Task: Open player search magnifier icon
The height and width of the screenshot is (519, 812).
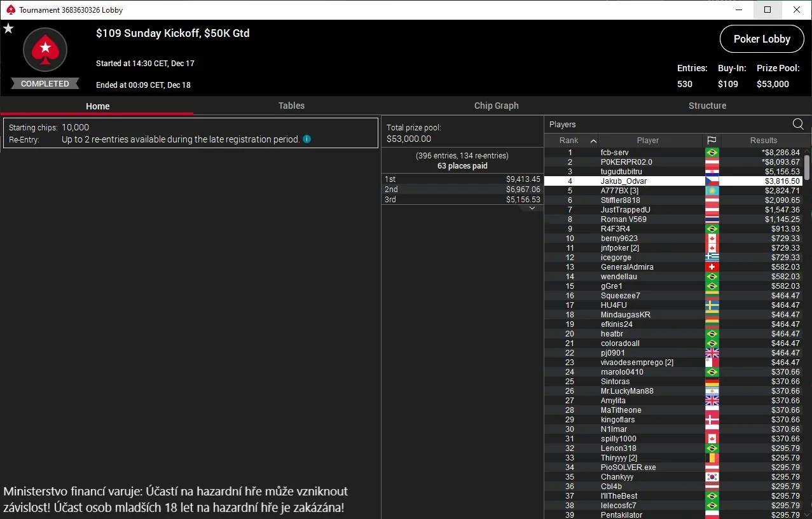Action: coord(798,125)
